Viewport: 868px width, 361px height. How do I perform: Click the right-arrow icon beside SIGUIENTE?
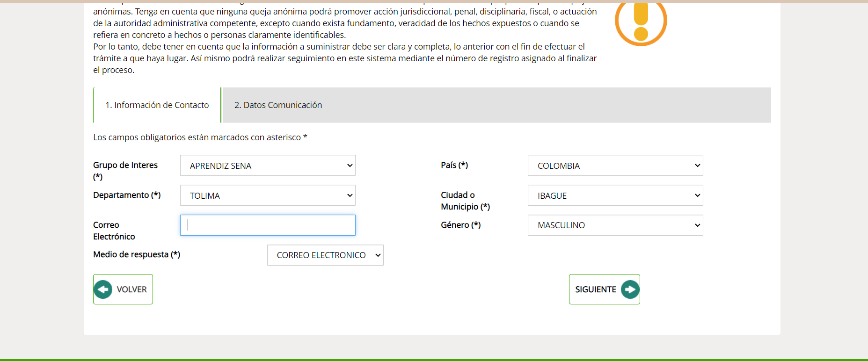click(630, 289)
